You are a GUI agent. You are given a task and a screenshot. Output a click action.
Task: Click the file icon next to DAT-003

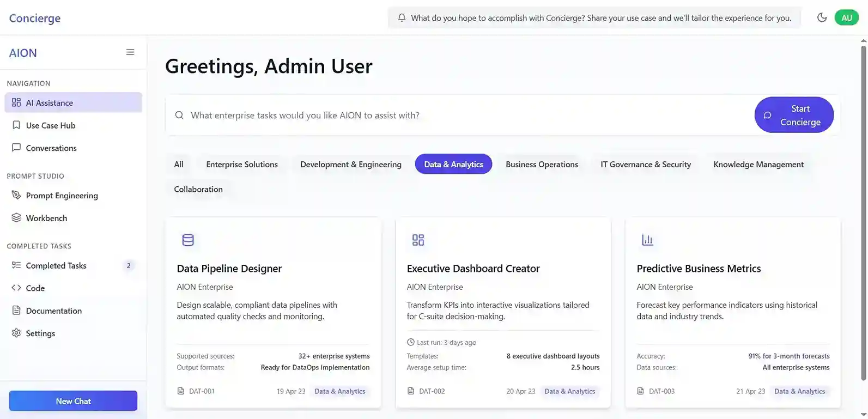tap(641, 391)
